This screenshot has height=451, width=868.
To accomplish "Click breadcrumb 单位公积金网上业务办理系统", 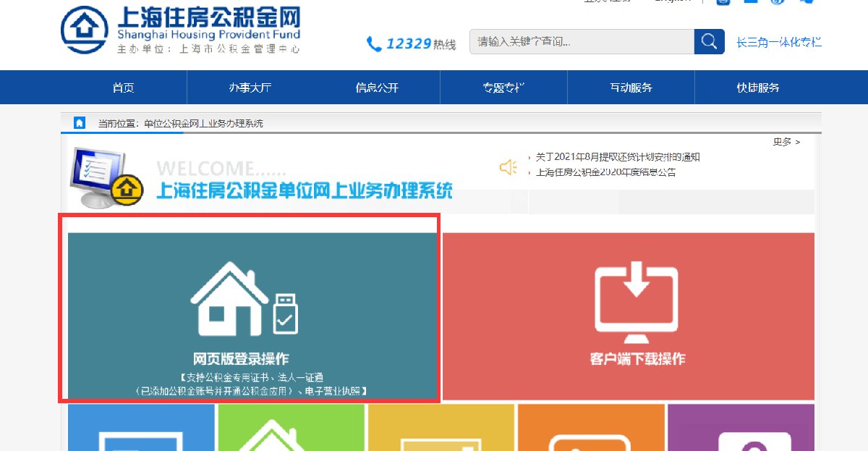I will point(203,124).
